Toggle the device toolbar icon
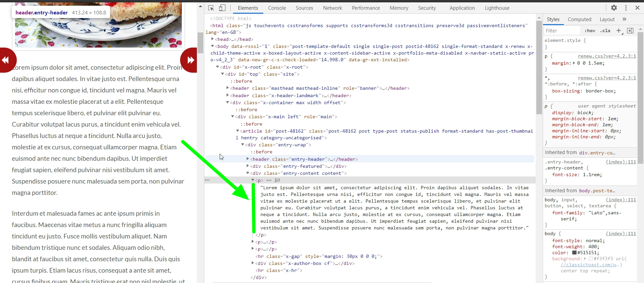 pos(222,8)
